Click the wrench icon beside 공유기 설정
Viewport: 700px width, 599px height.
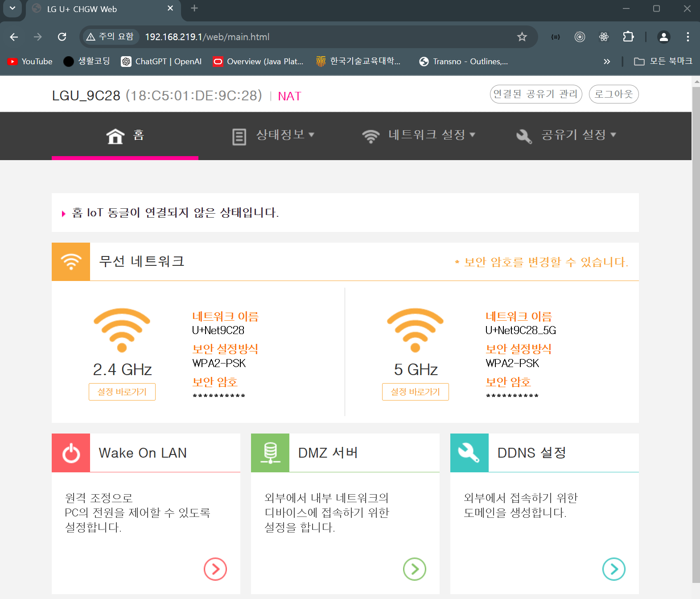(524, 136)
